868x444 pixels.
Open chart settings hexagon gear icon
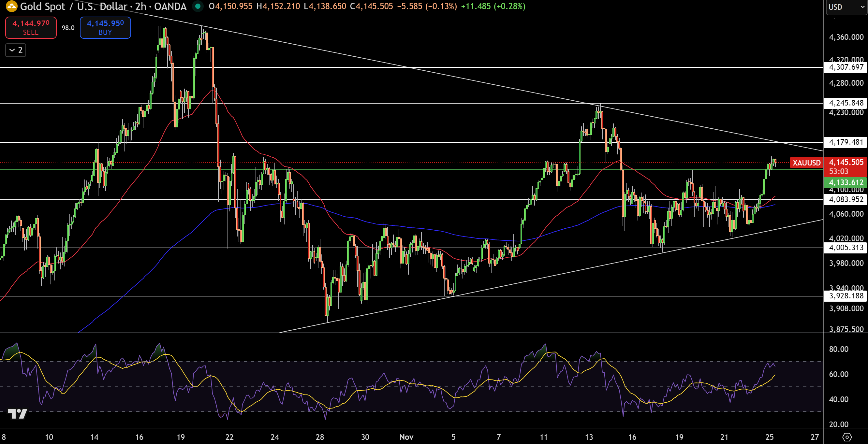click(x=847, y=437)
